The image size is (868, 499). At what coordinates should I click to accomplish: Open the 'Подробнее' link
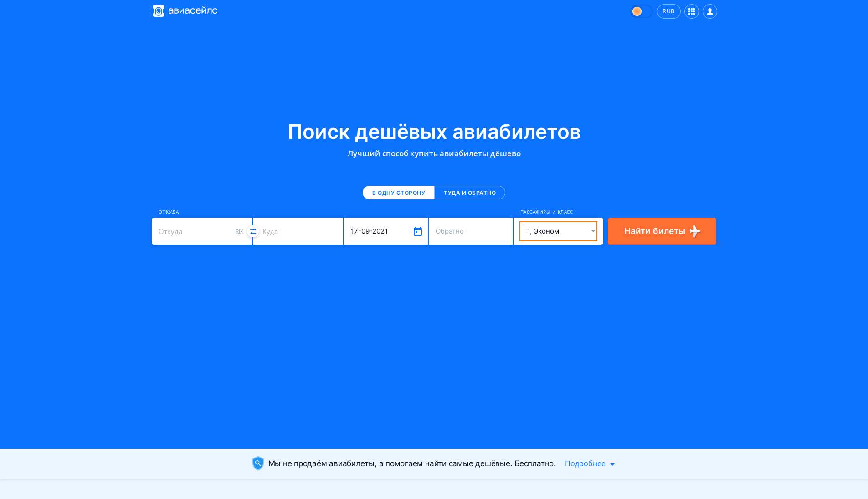[585, 463]
